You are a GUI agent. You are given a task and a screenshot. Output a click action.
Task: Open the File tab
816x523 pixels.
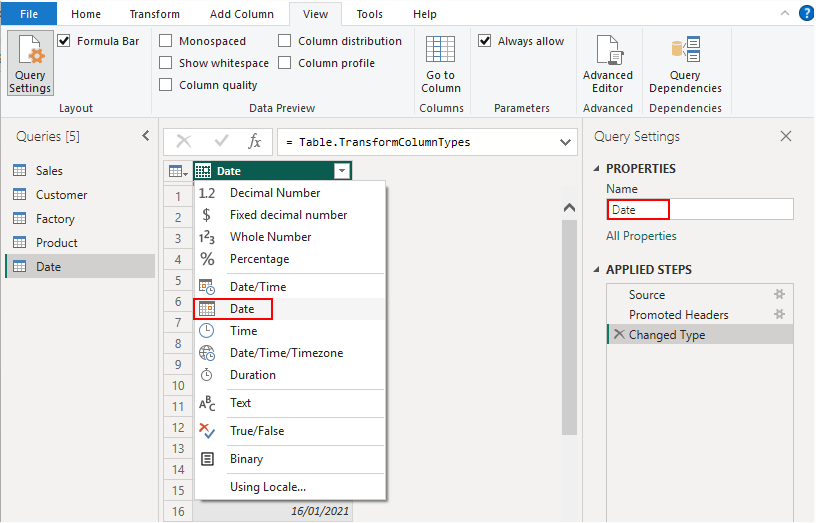click(29, 14)
